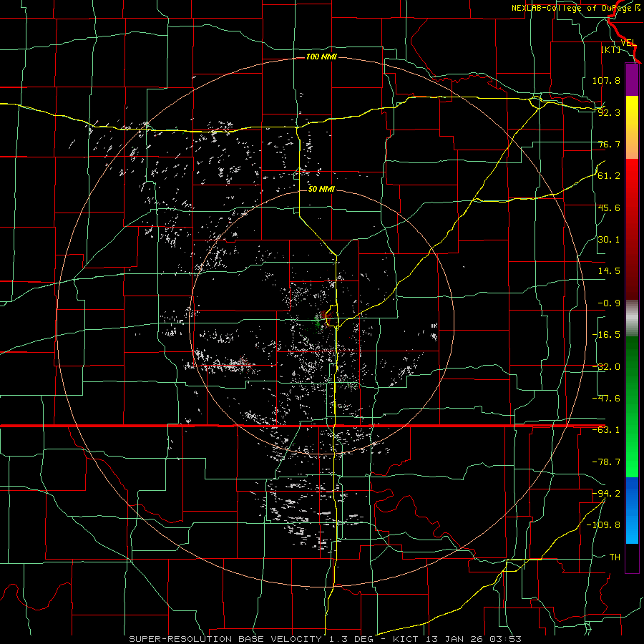Click the TH label on the color bar
Screen dimensions: 644x644
coord(615,557)
